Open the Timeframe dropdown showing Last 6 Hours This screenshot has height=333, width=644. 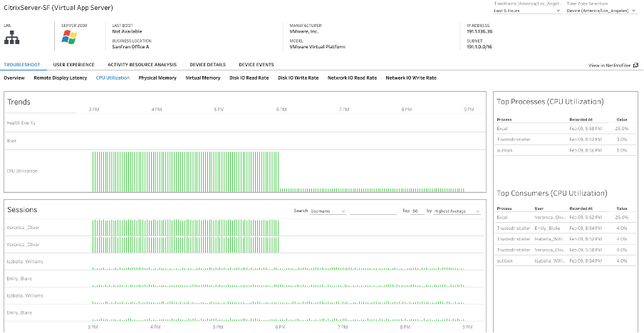(527, 11)
